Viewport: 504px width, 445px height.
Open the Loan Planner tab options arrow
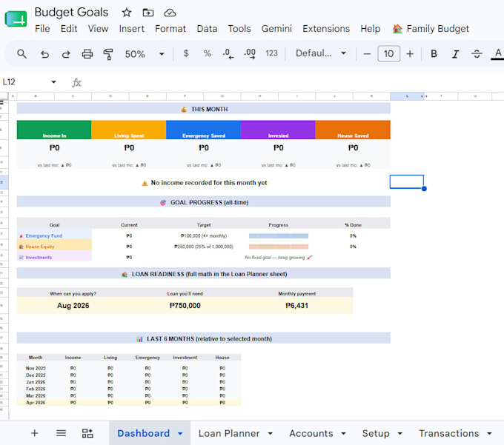271,434
